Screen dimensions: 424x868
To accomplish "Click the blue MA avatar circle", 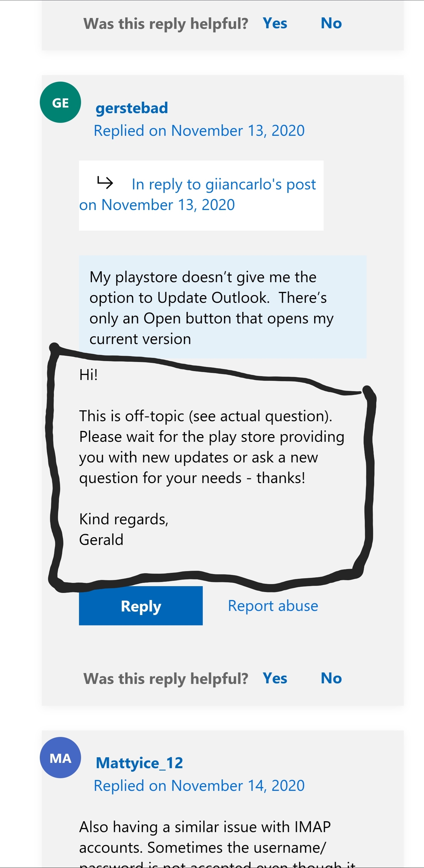I will pos(60,758).
